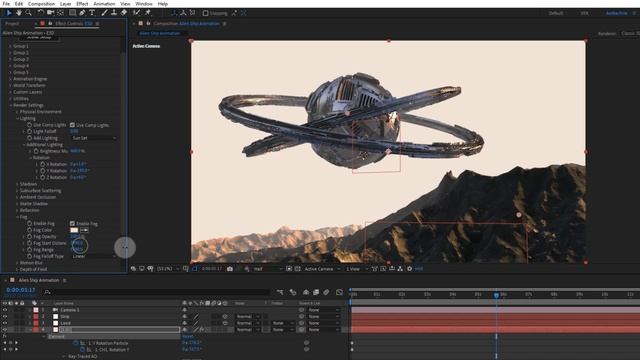The image size is (640, 360).
Task: Open the Animation menu
Action: [104, 4]
